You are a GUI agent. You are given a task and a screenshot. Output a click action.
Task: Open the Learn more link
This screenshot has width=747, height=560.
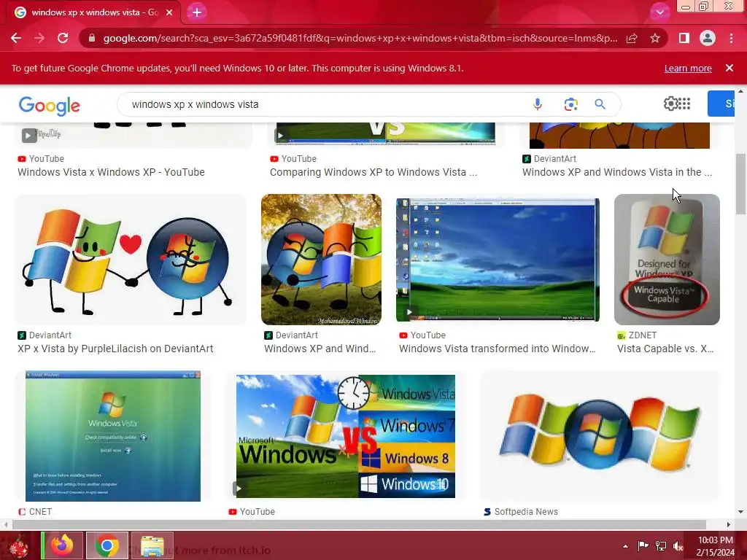(x=688, y=68)
